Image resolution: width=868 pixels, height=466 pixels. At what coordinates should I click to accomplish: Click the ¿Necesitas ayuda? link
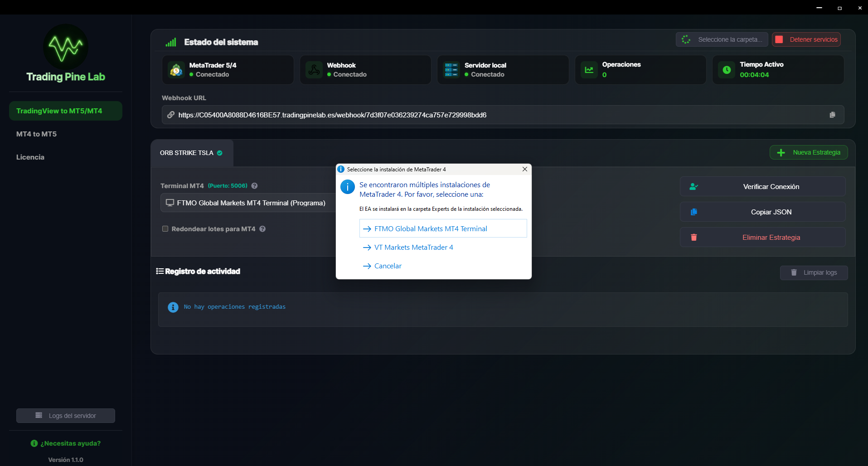[66, 443]
